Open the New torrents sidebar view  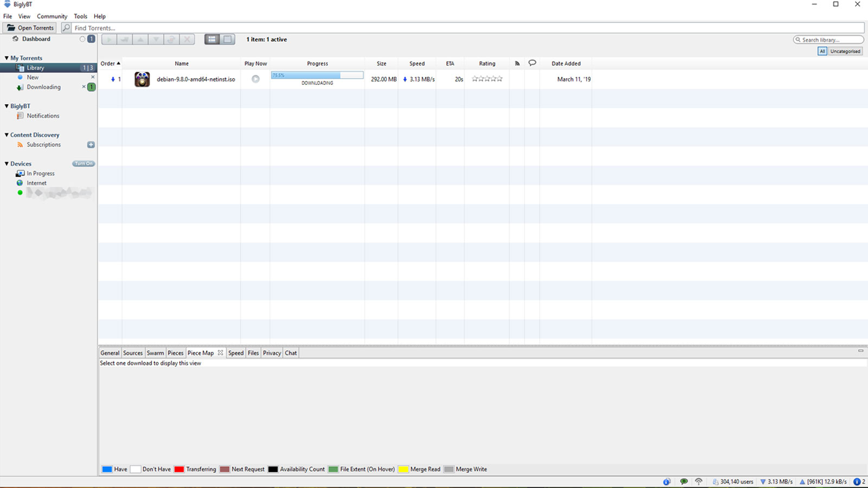(33, 78)
